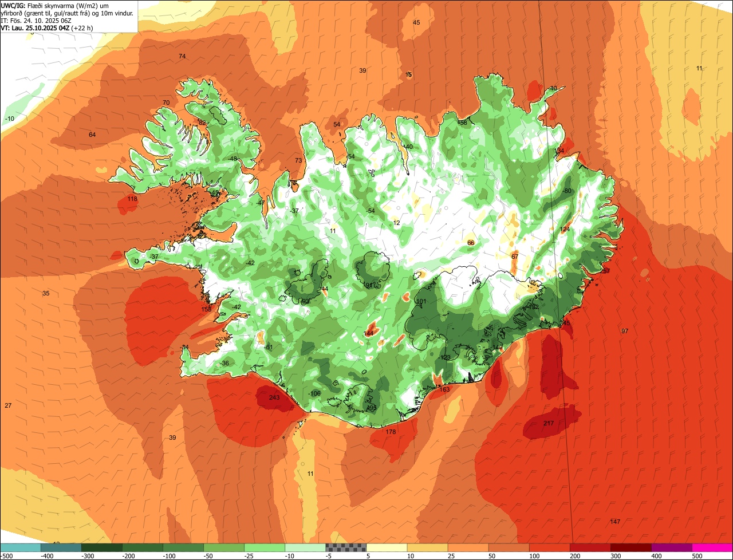Screen dimensions: 733x560
Task: Click the dark red legend swatch between 300 and 400
Action: [x=631, y=548]
